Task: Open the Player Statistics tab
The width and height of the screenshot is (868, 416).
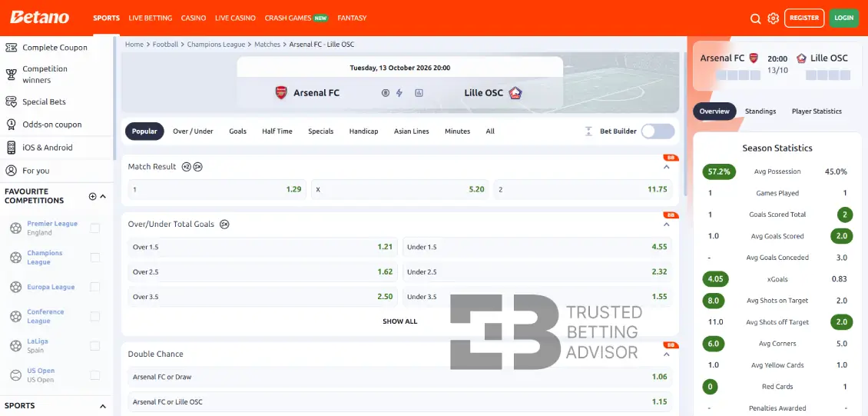Action: [x=817, y=111]
